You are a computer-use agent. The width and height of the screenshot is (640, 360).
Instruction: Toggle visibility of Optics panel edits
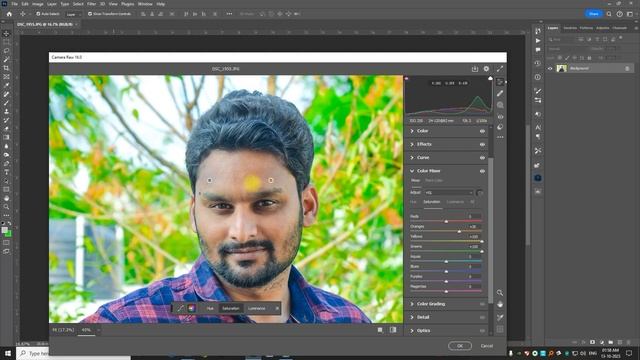[x=482, y=331]
